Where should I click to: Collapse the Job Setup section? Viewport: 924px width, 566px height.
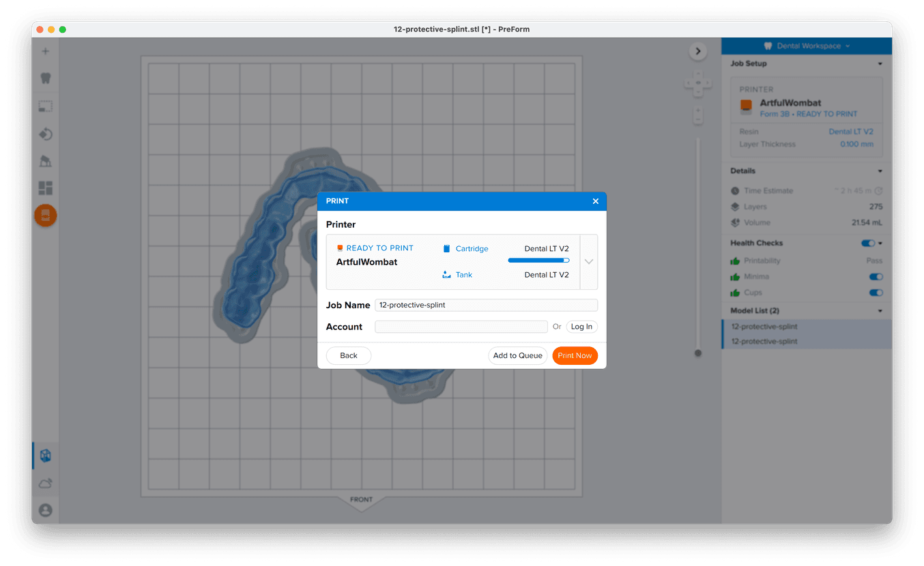point(880,64)
